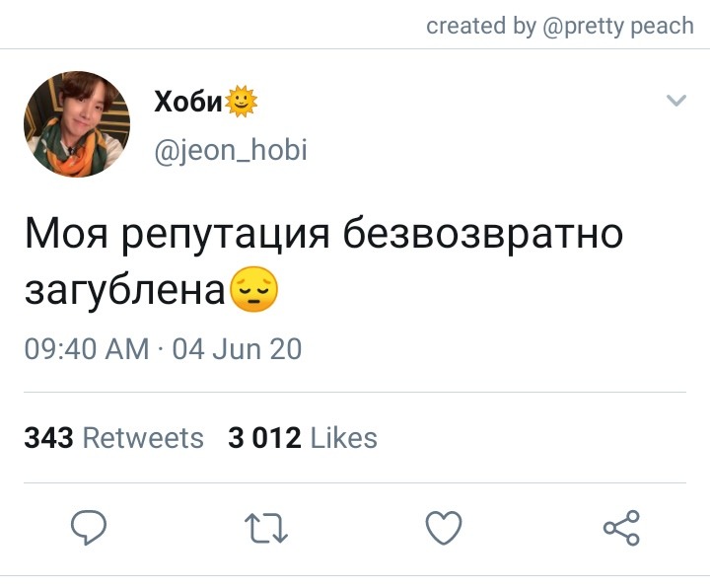Open Хоби profile picture
This screenshot has width=710, height=588.
pyautogui.click(x=77, y=123)
